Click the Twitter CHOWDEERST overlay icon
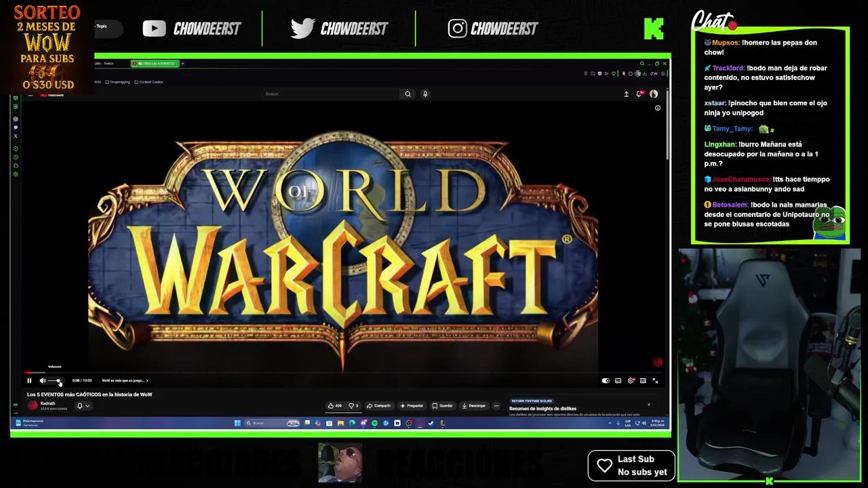 click(x=302, y=28)
